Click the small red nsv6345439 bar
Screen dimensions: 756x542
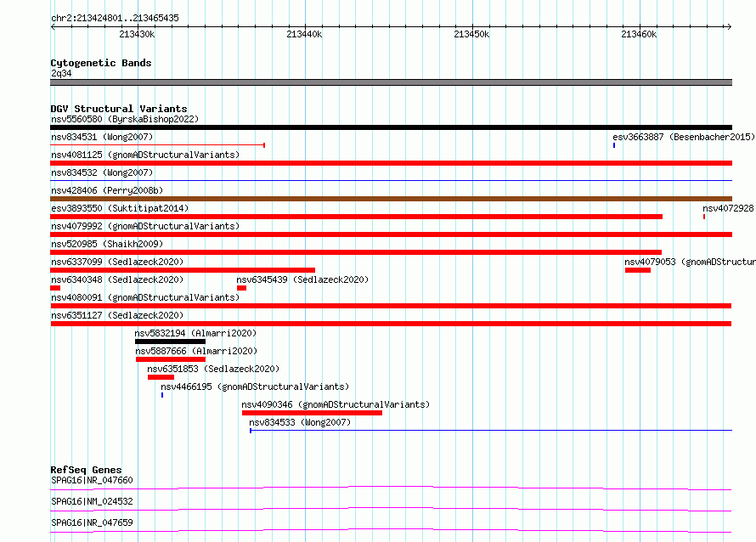pyautogui.click(x=241, y=288)
